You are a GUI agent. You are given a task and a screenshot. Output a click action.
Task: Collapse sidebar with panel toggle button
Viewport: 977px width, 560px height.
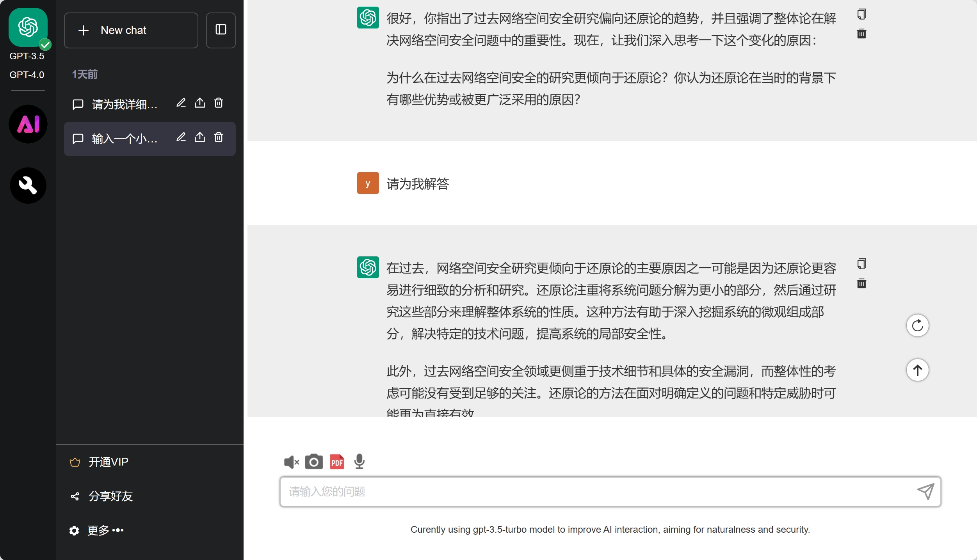point(221,30)
